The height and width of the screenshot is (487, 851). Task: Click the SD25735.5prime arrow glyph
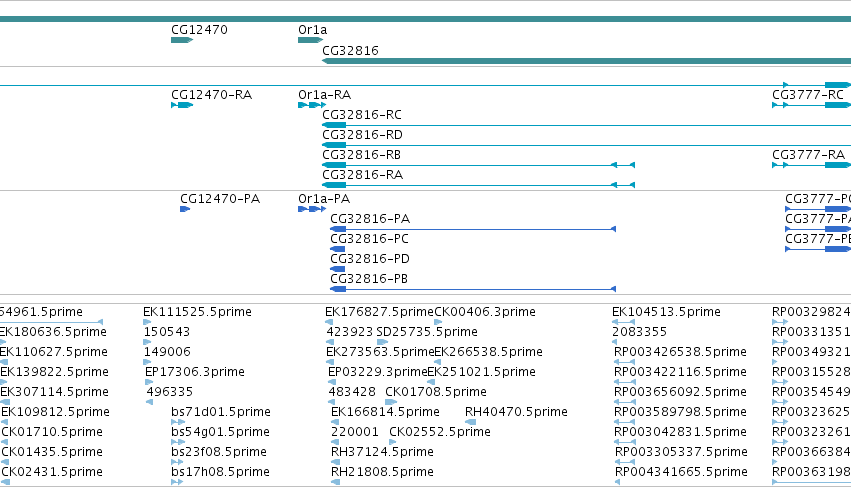pos(383,342)
